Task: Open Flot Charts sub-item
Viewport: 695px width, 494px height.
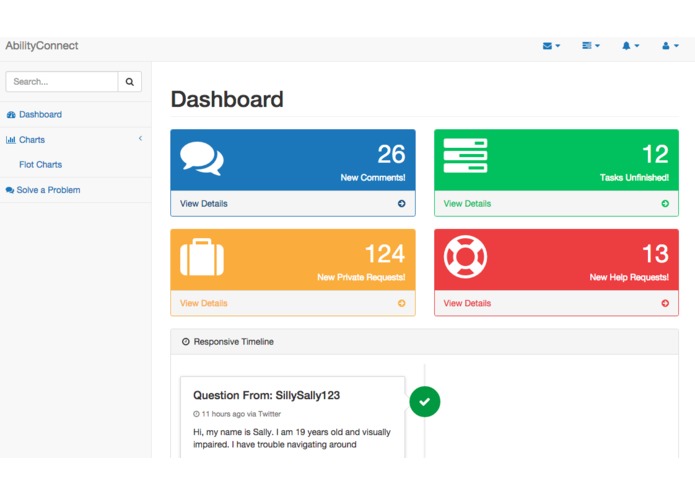Action: point(40,165)
